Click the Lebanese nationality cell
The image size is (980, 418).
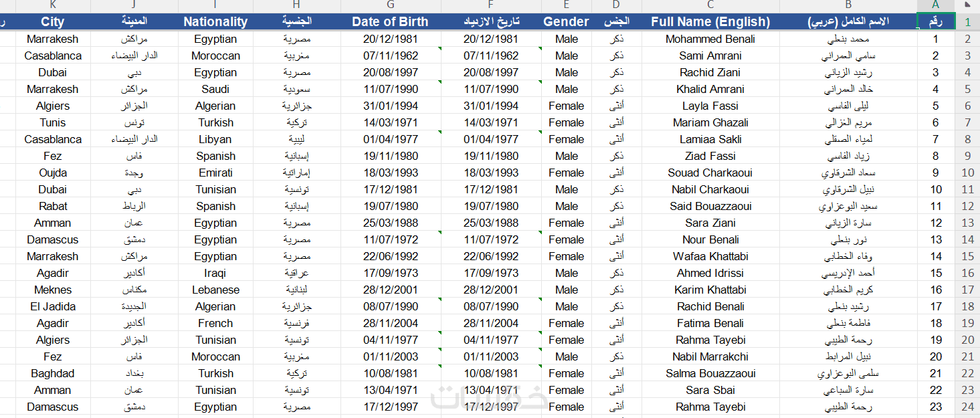215,290
